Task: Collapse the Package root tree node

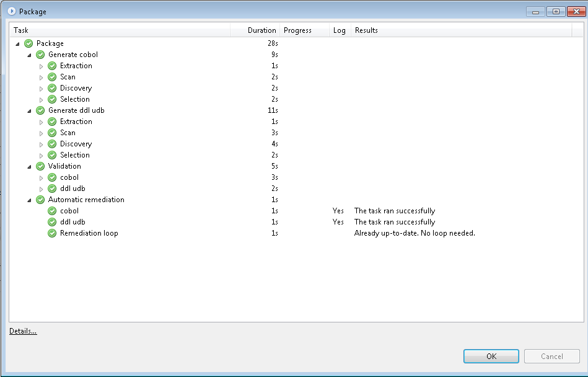Action: 17,44
